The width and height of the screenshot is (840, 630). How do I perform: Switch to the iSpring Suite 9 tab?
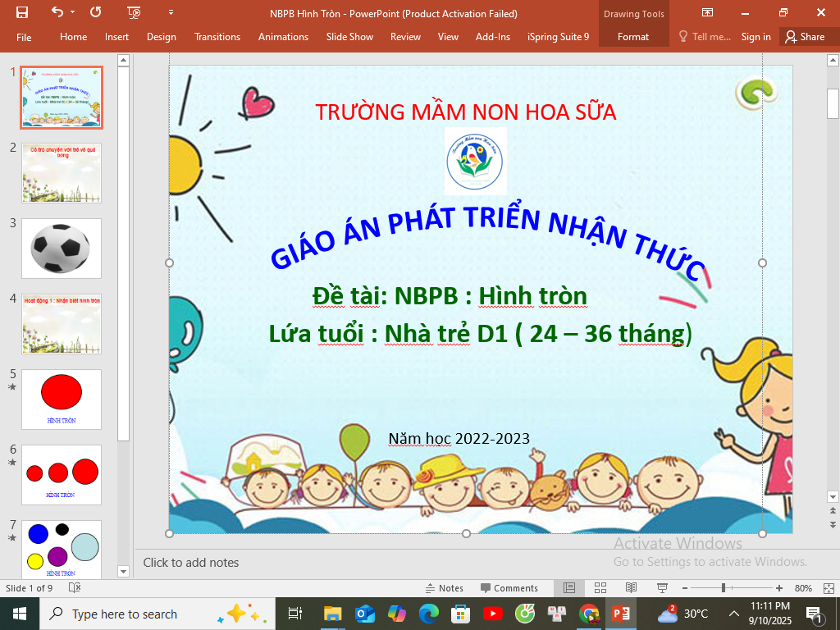click(558, 37)
